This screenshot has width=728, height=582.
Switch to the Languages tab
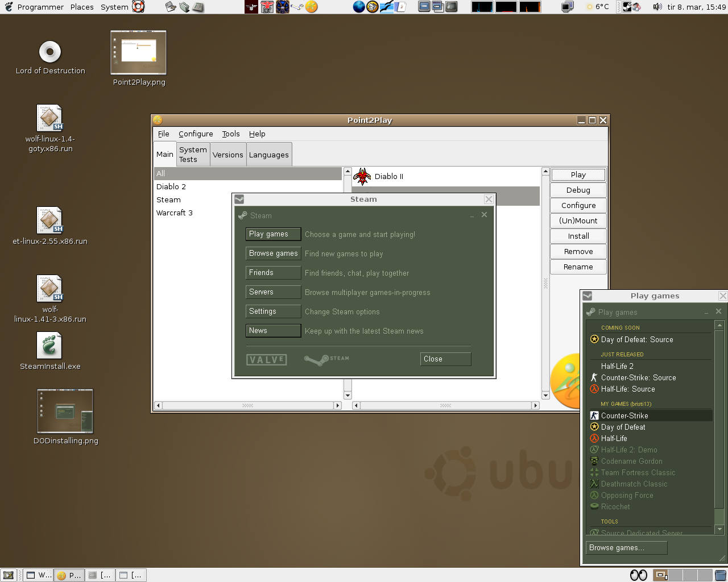tap(269, 155)
